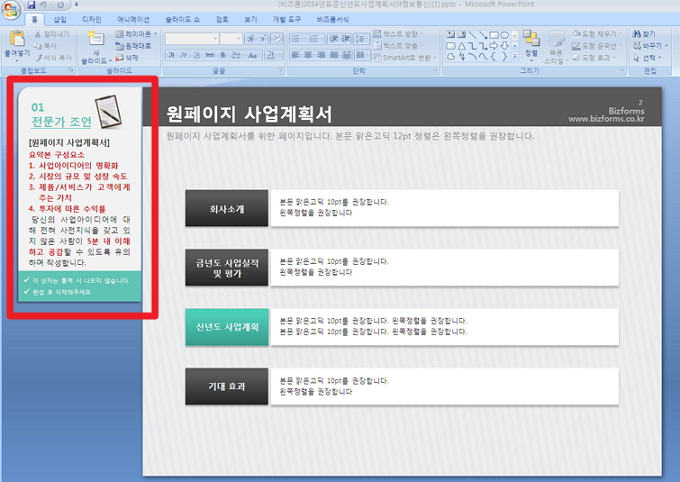Image resolution: width=680 pixels, height=482 pixels.
Task: Toggle Bold (가) formatting
Action: [x=171, y=55]
